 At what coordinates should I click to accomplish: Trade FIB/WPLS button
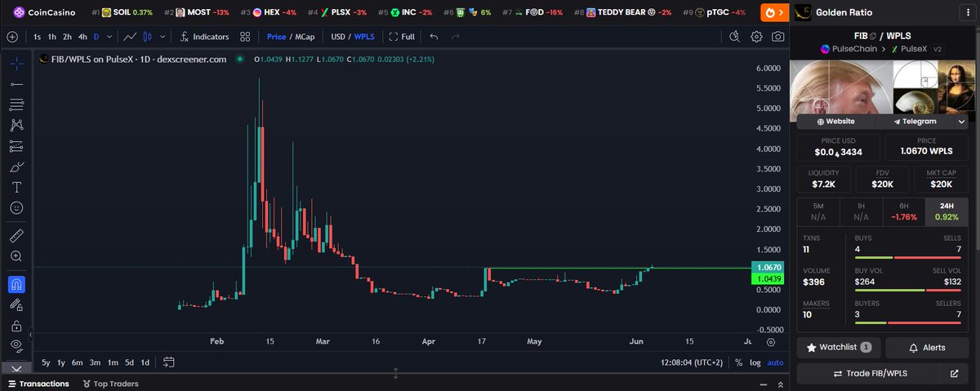[x=869, y=373]
